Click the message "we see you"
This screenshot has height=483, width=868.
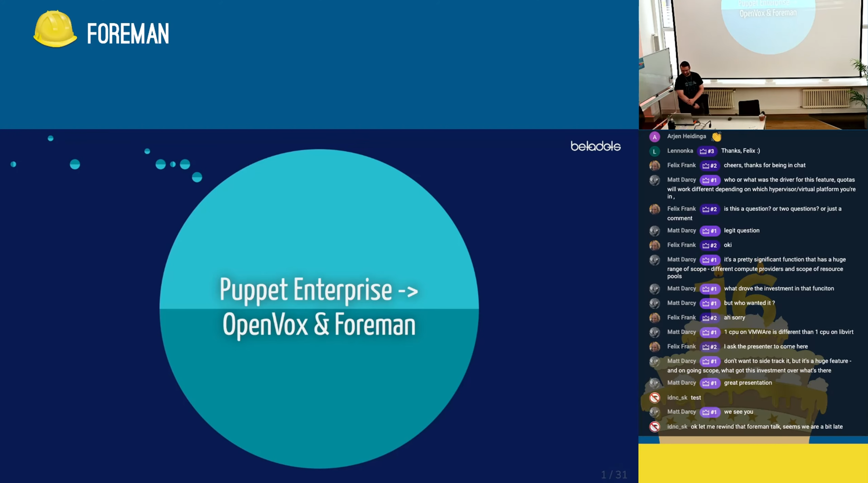pyautogui.click(x=738, y=412)
